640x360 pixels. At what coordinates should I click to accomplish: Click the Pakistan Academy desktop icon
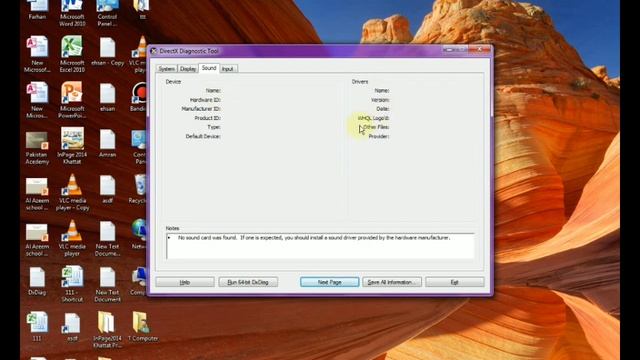tap(37, 148)
